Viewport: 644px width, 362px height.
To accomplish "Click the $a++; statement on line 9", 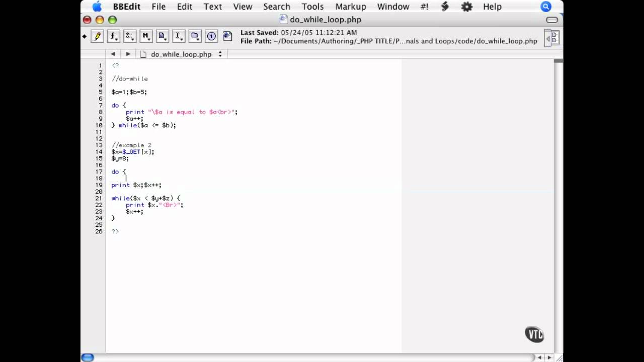I will [134, 119].
